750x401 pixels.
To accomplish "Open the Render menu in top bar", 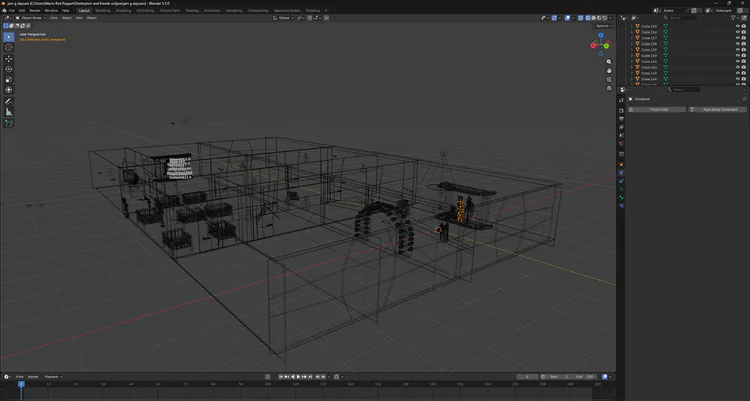I will [34, 11].
